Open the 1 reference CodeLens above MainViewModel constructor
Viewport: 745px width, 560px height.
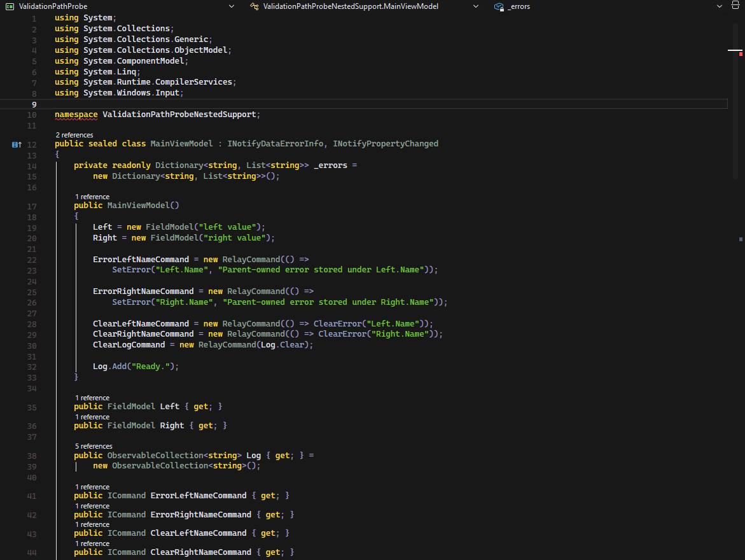pyautogui.click(x=92, y=197)
